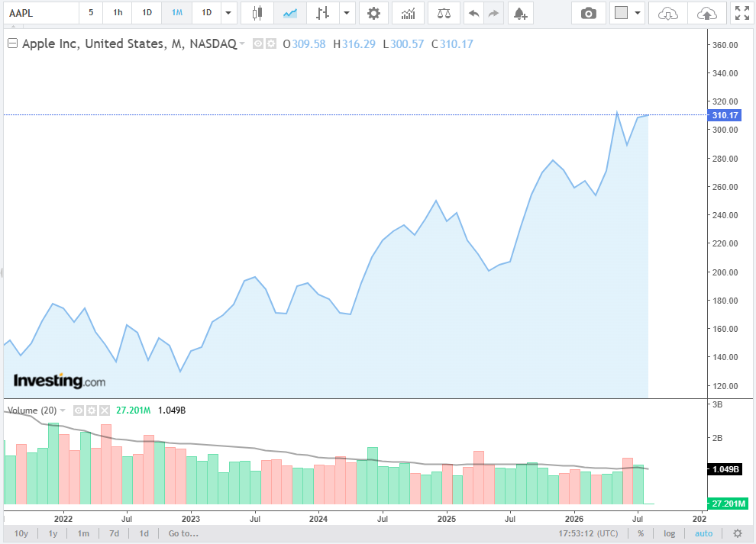Hide the Volume indicator
This screenshot has height=544, width=756.
click(x=78, y=410)
